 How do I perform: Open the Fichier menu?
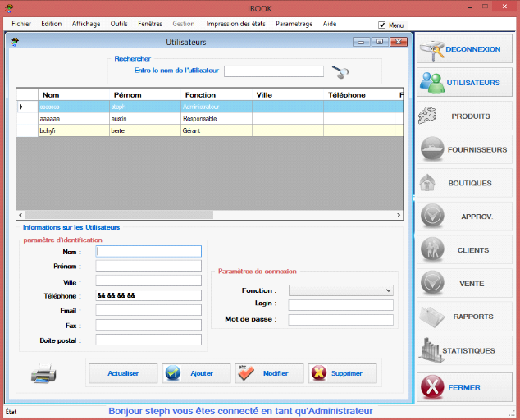21,25
